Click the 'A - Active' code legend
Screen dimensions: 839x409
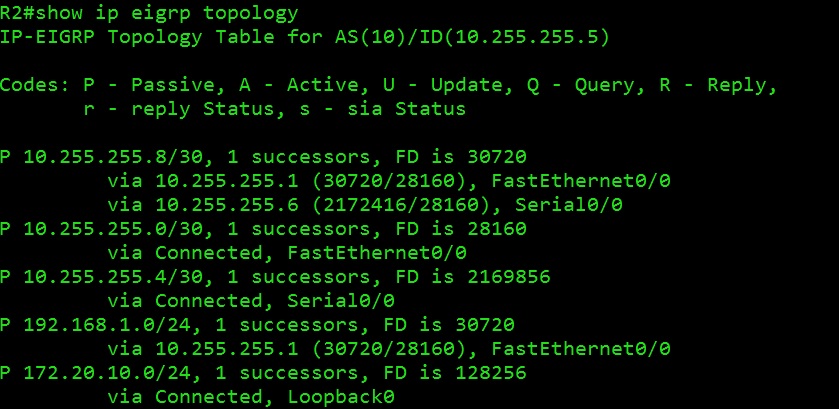(299, 85)
